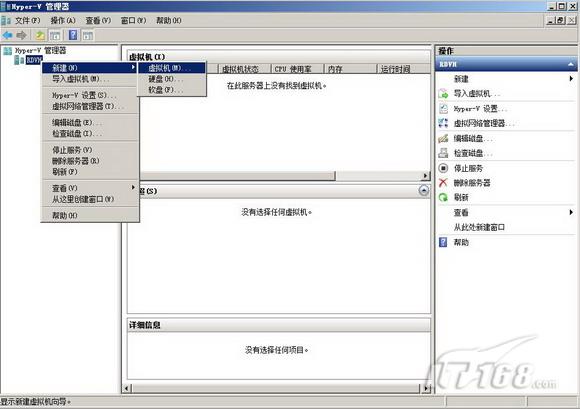Click virtual machine list horizontal scrollbar thumb

pos(237,176)
